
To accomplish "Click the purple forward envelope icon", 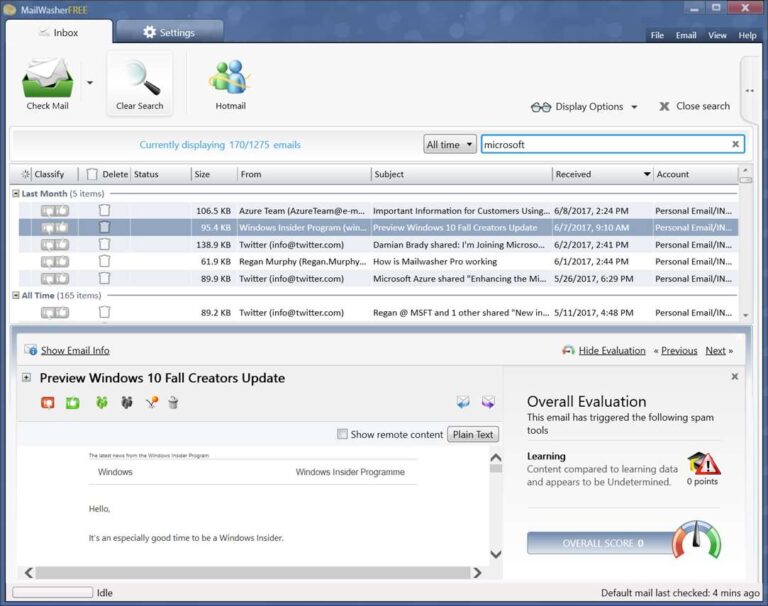I will coord(488,402).
